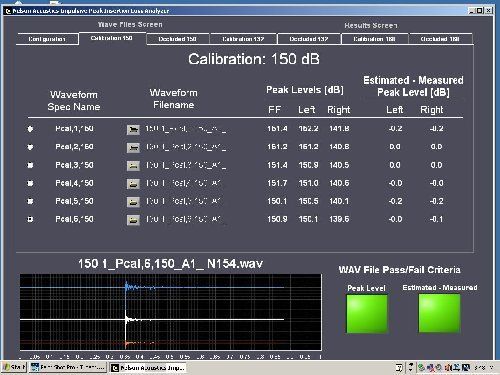Go to the Calibration 132 tab
Viewport: 500px width, 375px height.
click(243, 39)
